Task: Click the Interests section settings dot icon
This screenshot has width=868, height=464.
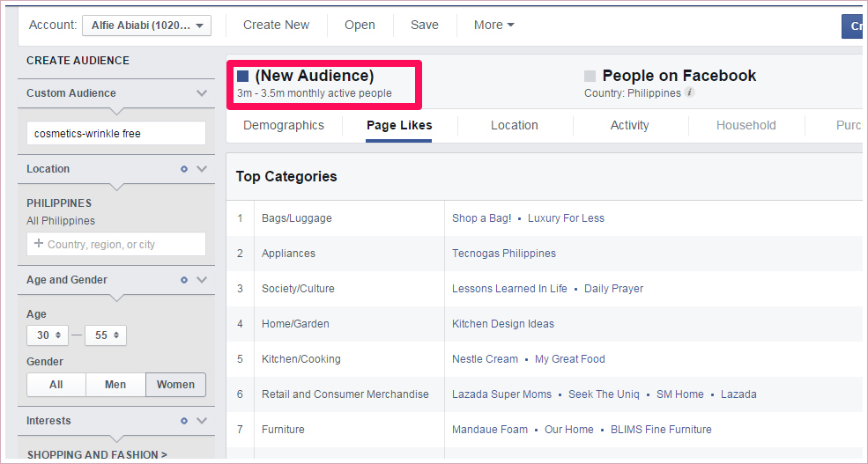Action: (184, 421)
